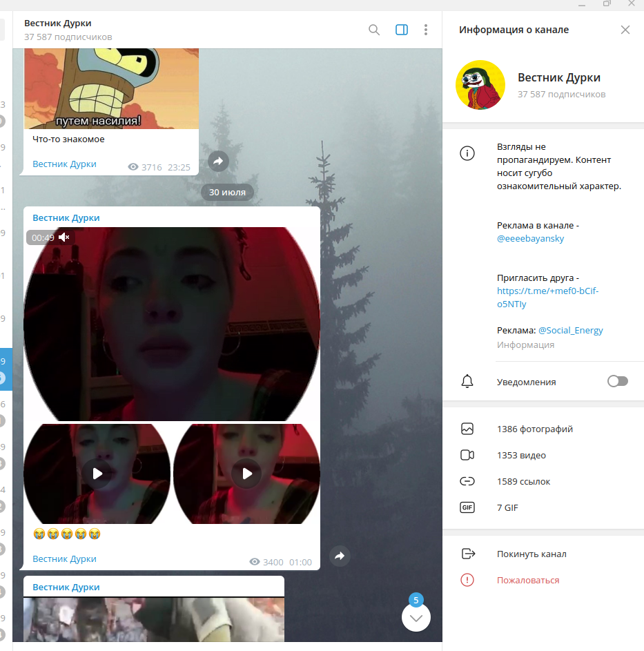Click the leave channel exit icon
The width and height of the screenshot is (644, 651).
[468, 554]
